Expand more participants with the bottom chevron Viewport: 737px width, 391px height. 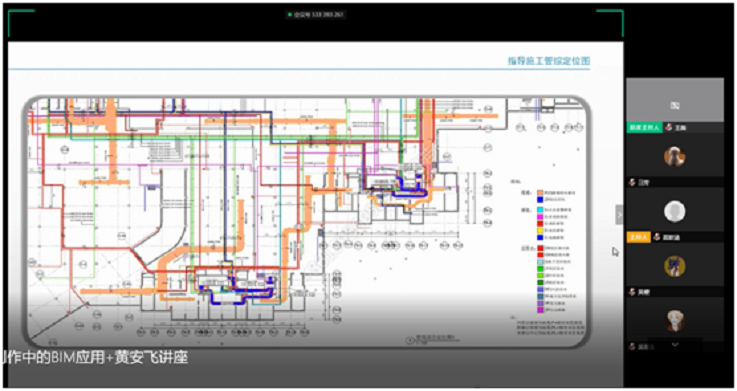(x=675, y=344)
